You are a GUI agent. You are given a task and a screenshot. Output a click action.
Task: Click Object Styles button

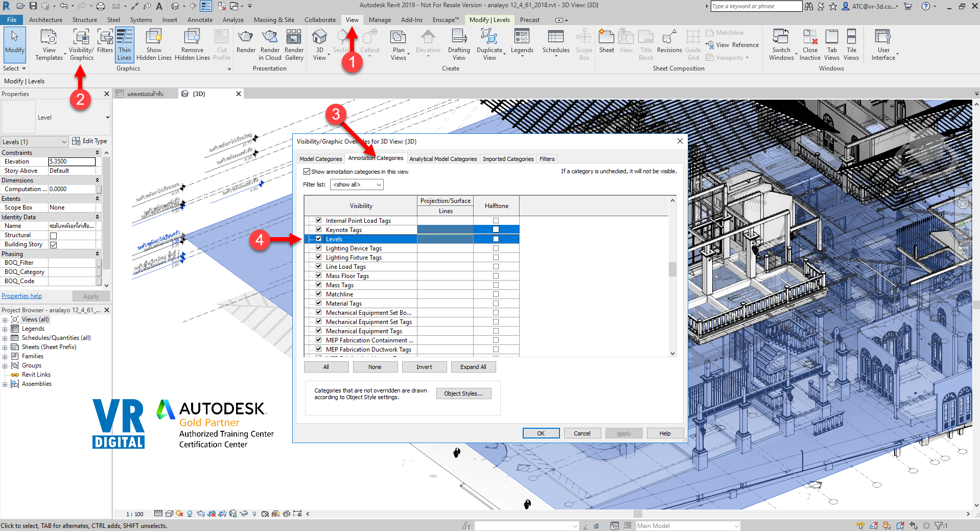click(x=463, y=394)
